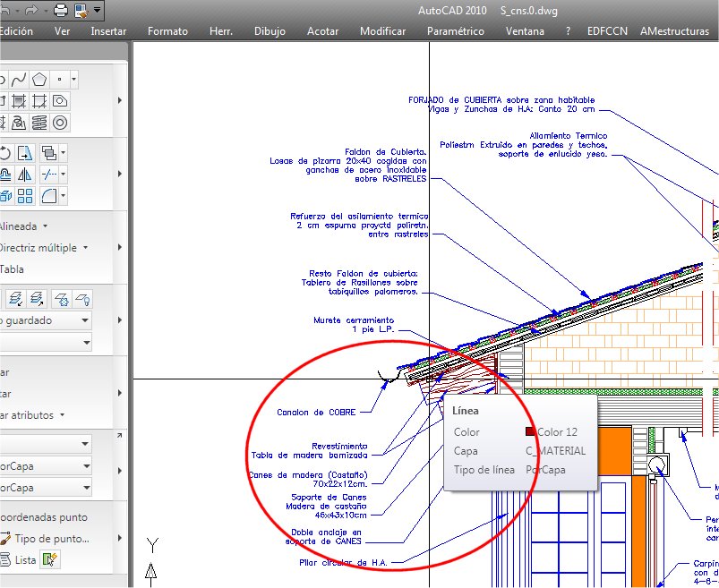The image size is (719, 588).
Task: Expand the Layers panel flyout arrow
Action: [x=120, y=320]
